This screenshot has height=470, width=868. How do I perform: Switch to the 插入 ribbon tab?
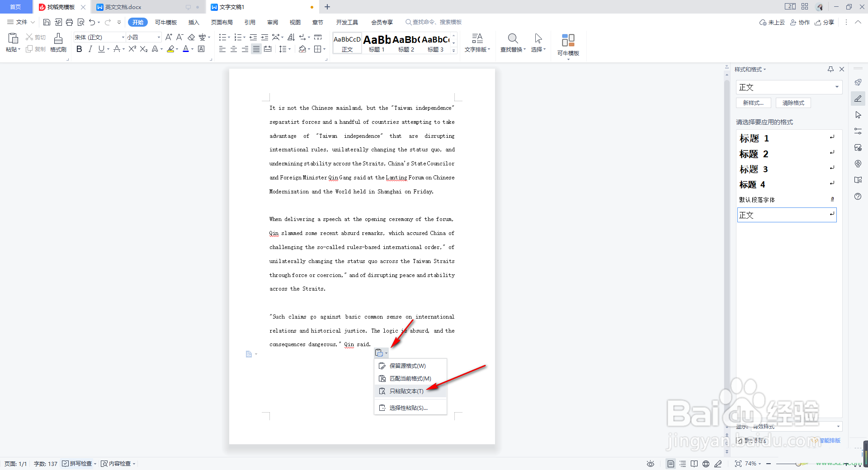[193, 22]
